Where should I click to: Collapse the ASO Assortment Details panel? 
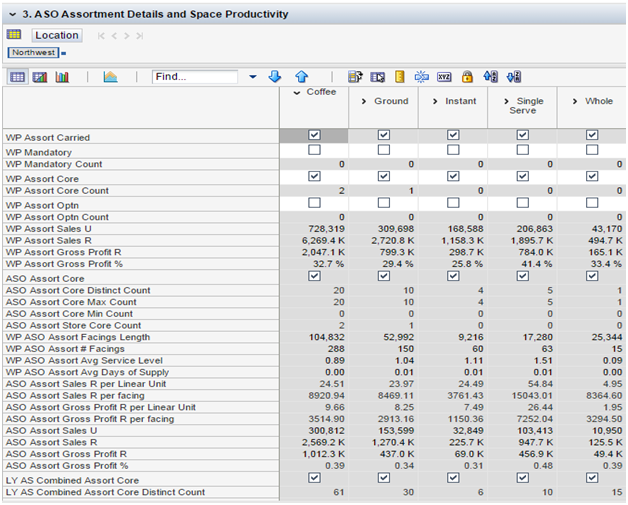pyautogui.click(x=11, y=14)
